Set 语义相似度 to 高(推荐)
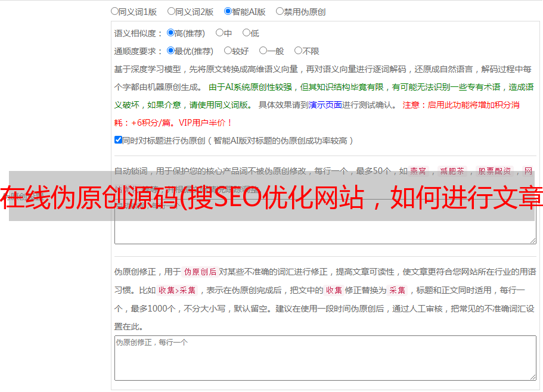The height and width of the screenshot is (392, 543). point(170,33)
